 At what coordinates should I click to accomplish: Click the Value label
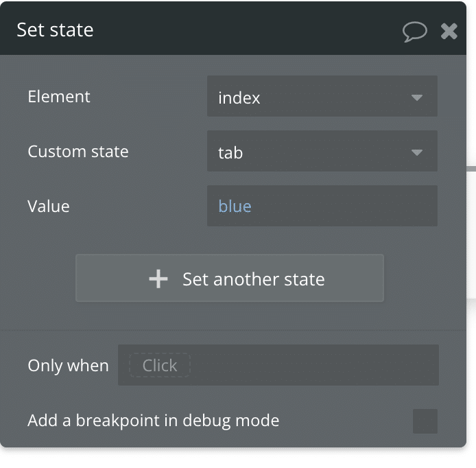tap(49, 207)
